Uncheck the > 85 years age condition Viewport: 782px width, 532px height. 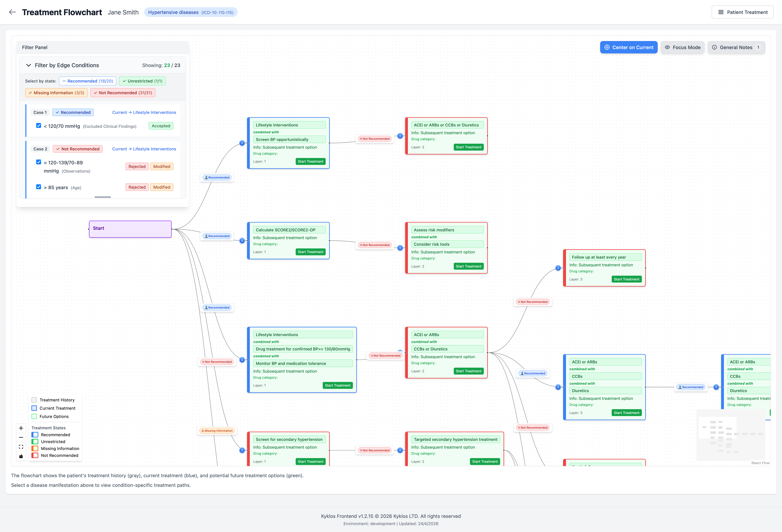tap(39, 187)
